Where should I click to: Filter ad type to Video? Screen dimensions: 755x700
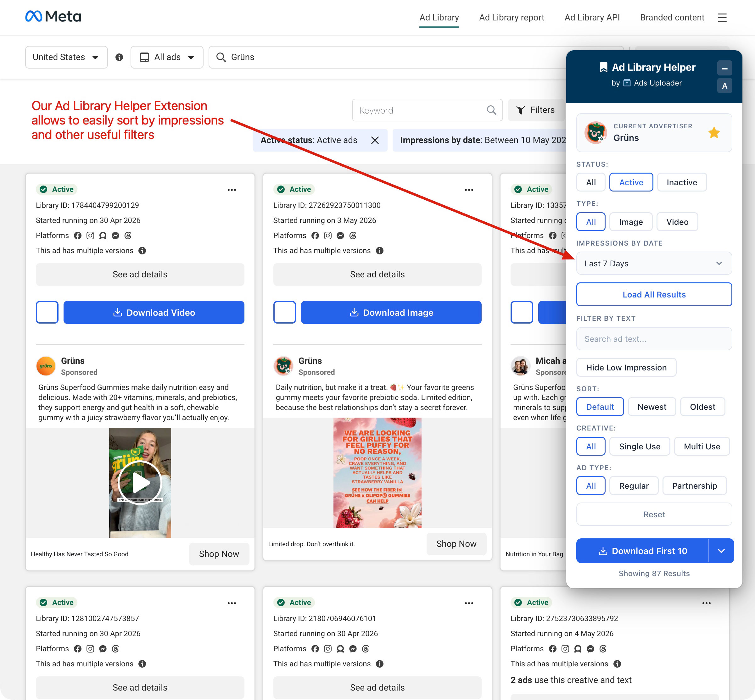pyautogui.click(x=677, y=222)
